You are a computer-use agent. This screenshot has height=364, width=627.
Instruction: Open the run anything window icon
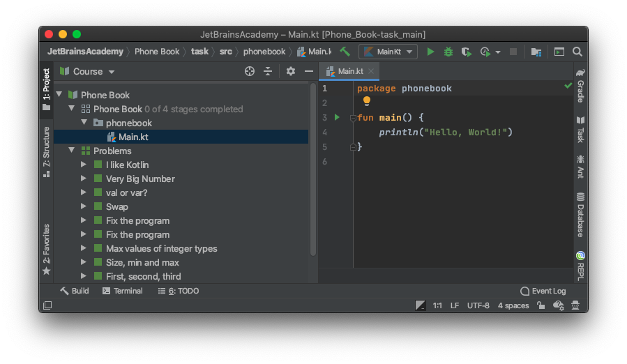pyautogui.click(x=559, y=52)
